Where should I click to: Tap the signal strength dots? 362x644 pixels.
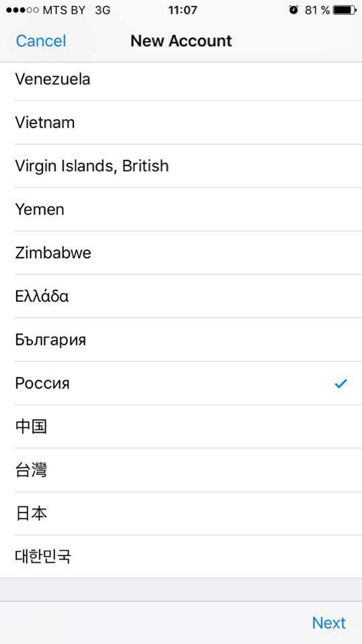pos(23,10)
